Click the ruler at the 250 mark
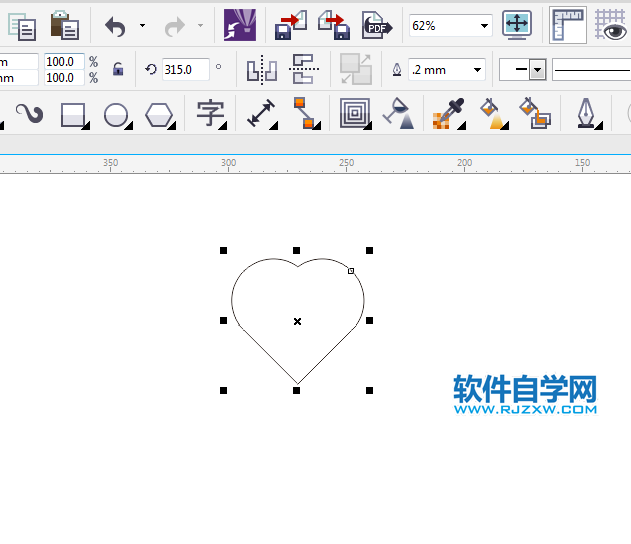 pyautogui.click(x=346, y=163)
